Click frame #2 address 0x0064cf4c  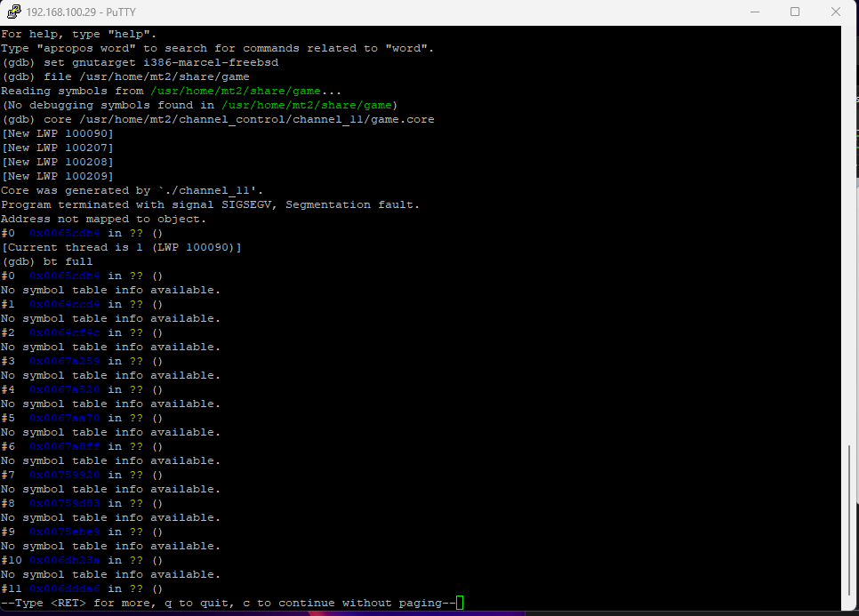(65, 333)
